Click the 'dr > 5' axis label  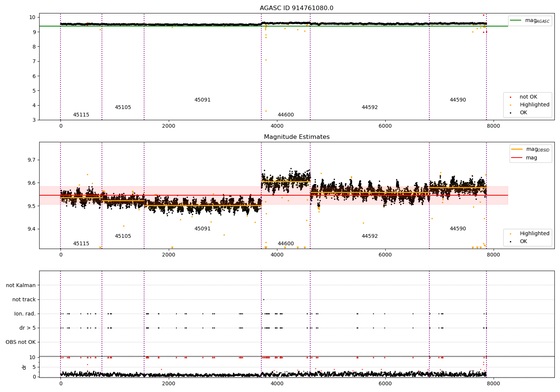(28, 328)
